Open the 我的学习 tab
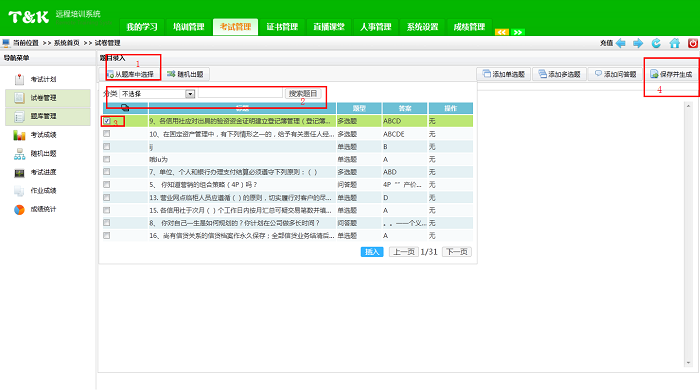Viewport: 700px width, 391px height. [x=142, y=27]
